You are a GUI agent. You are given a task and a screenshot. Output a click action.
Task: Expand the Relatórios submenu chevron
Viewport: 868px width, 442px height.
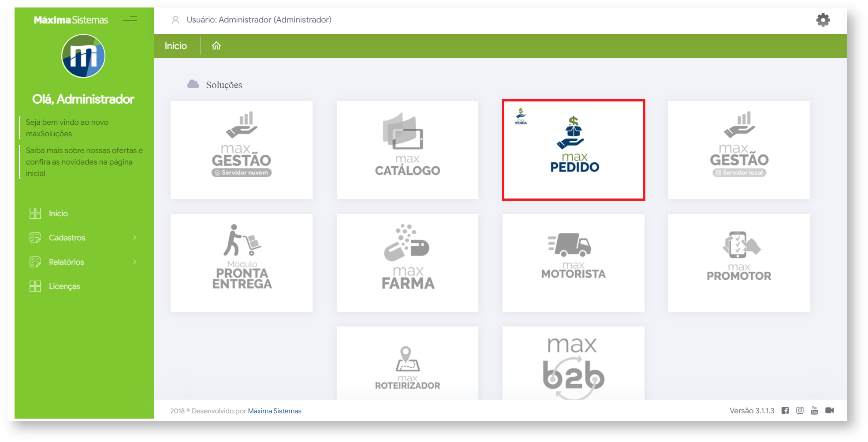(x=135, y=262)
